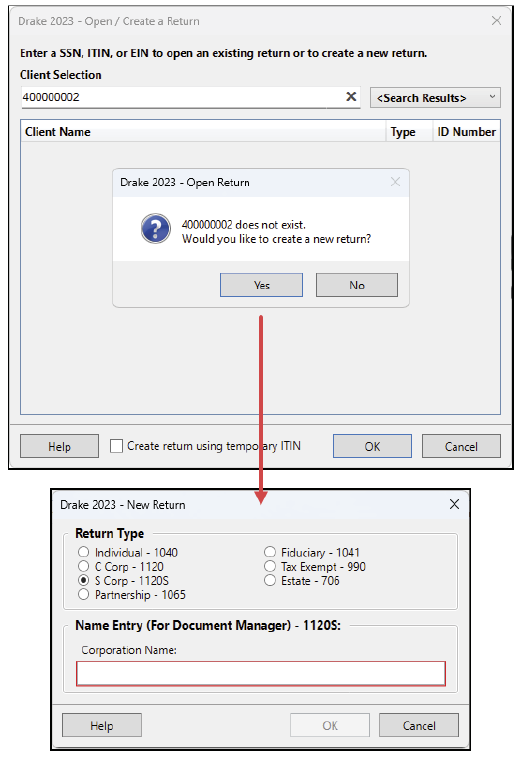Click Cancel in Open / Create a Return window

coord(461,446)
